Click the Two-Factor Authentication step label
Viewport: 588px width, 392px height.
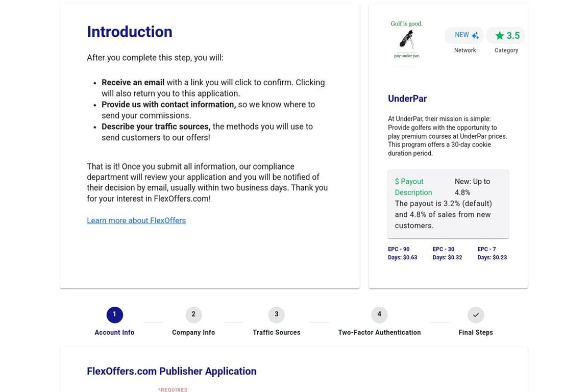pyautogui.click(x=379, y=332)
